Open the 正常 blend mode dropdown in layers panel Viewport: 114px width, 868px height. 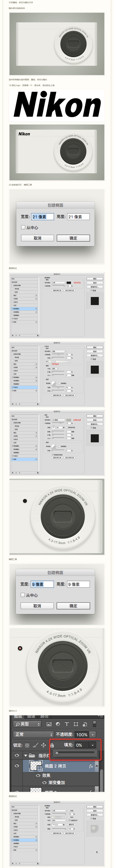(x=33, y=735)
